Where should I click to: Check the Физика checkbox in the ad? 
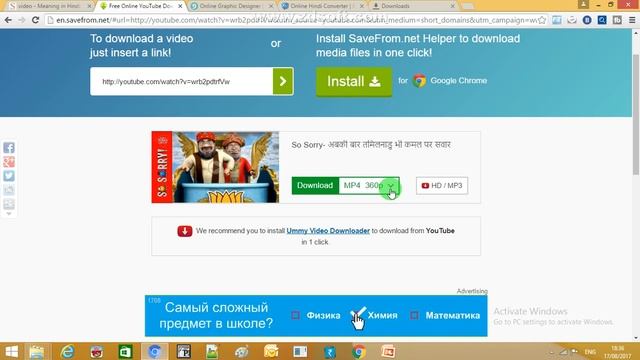(x=296, y=315)
